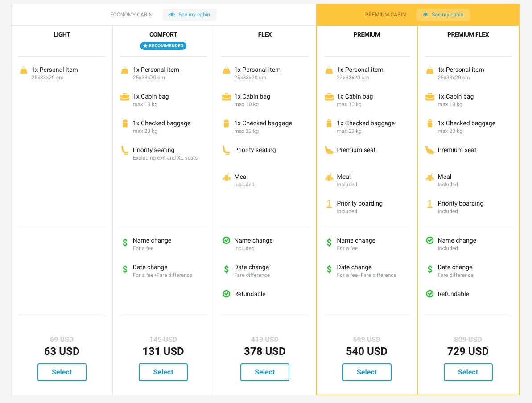The image size is (532, 403).
Task: Choose the Flex fare at 378 USD
Action: pyautogui.click(x=265, y=372)
